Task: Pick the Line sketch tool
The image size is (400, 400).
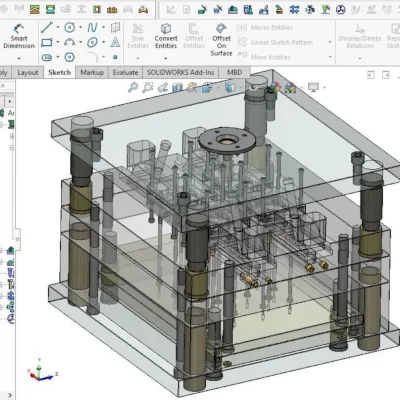Action: [x=47, y=28]
